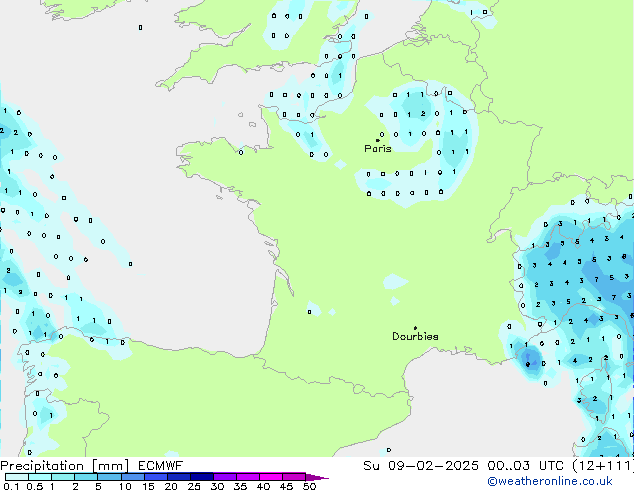Click the 40 to 45 mm legend swatch
The width and height of the screenshot is (634, 490).
(271, 477)
